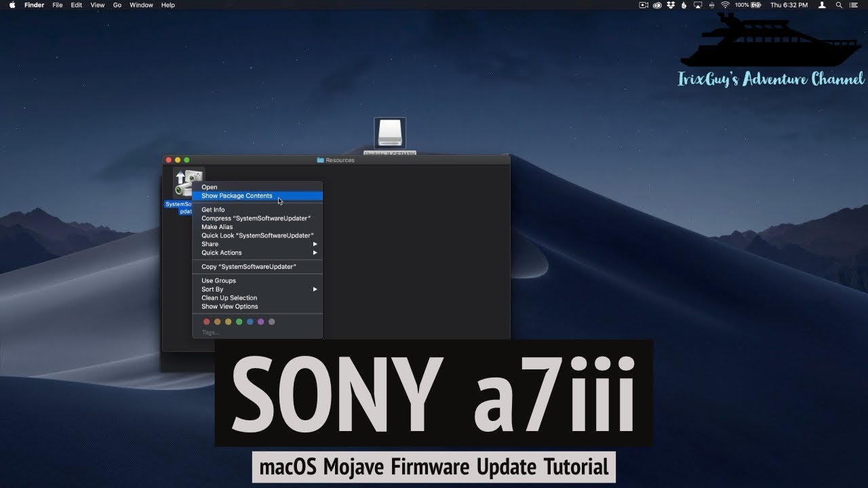Open the Help menu
The image size is (868, 488).
pyautogui.click(x=168, y=5)
